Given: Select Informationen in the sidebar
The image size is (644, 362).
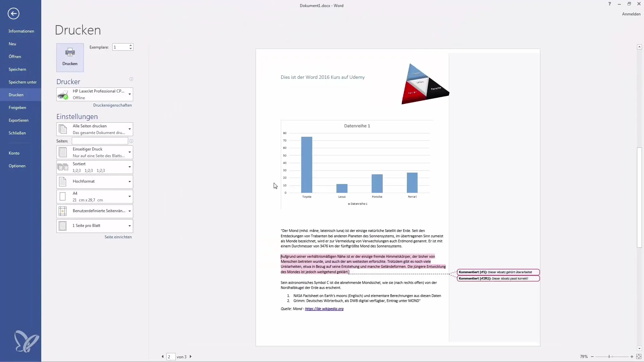Looking at the screenshot, I should point(21,31).
